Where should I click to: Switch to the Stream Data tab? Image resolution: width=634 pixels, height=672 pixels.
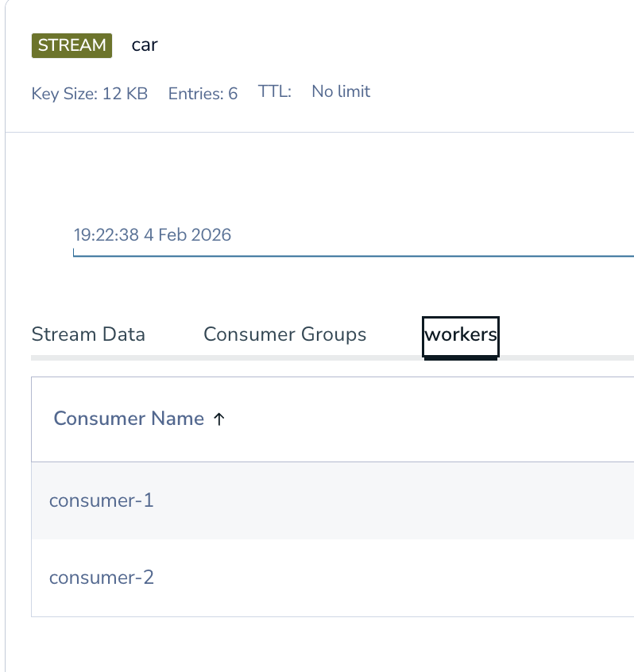[x=88, y=334]
